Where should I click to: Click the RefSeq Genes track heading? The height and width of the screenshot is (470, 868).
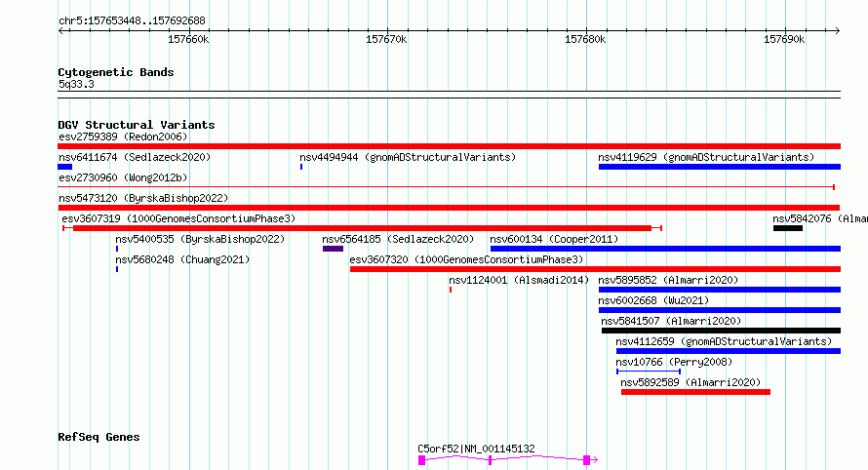(99, 437)
